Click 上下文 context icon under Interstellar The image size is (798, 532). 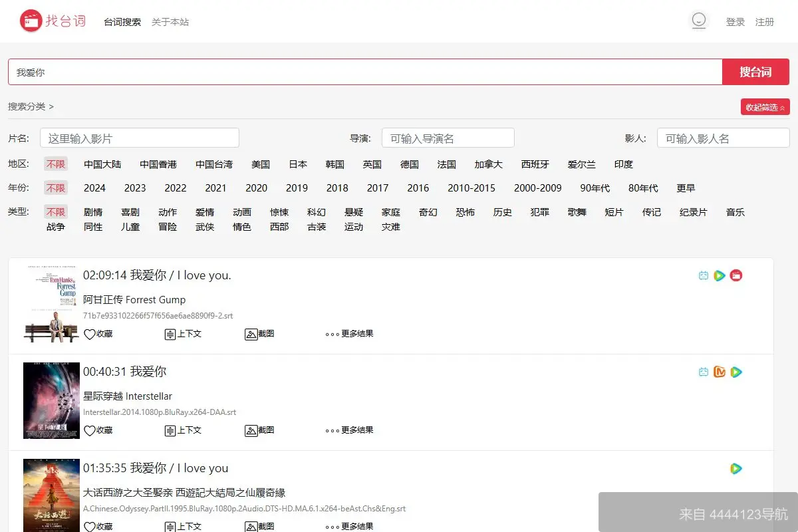click(170, 430)
